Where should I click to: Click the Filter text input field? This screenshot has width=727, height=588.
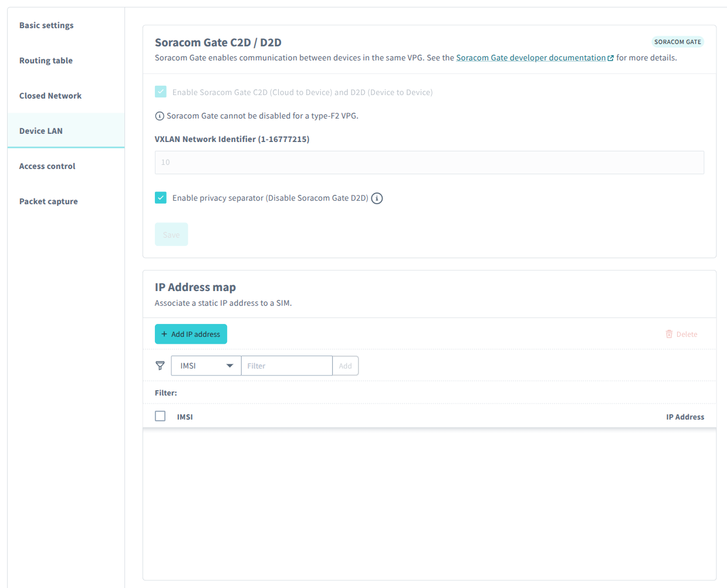(287, 366)
